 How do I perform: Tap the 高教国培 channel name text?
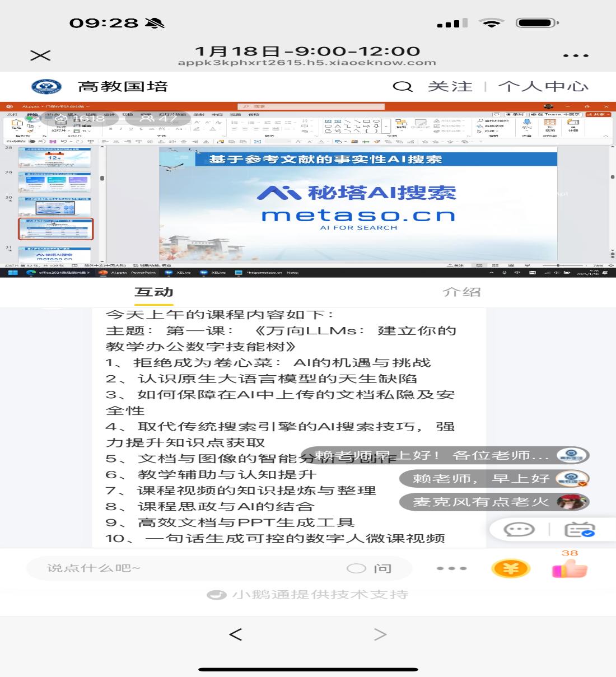123,87
